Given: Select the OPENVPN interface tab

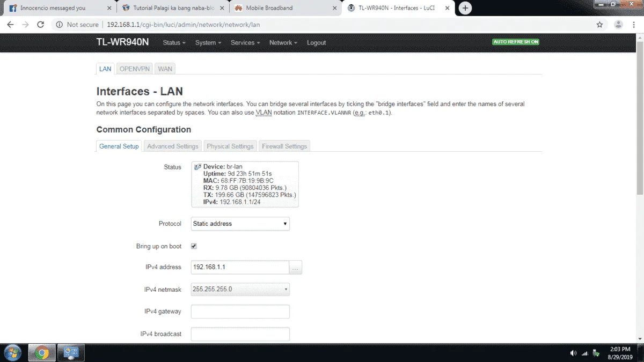Looking at the screenshot, I should pyautogui.click(x=134, y=69).
